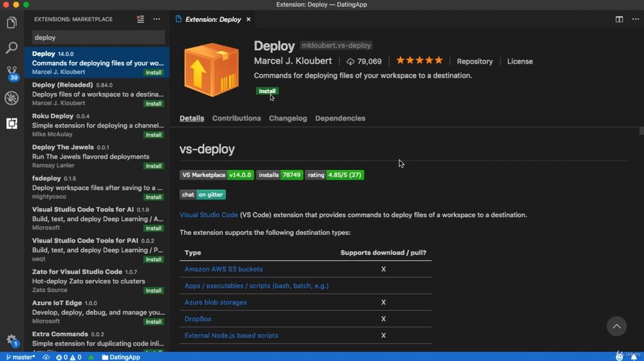The width and height of the screenshot is (644, 361).
Task: Click the VS Marketplace v14.0.0 badge
Action: coord(216,175)
